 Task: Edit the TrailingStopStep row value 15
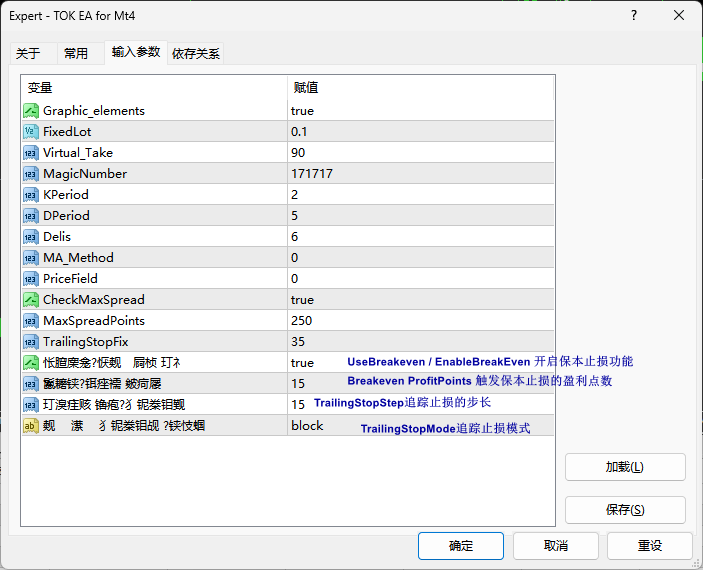[298, 405]
